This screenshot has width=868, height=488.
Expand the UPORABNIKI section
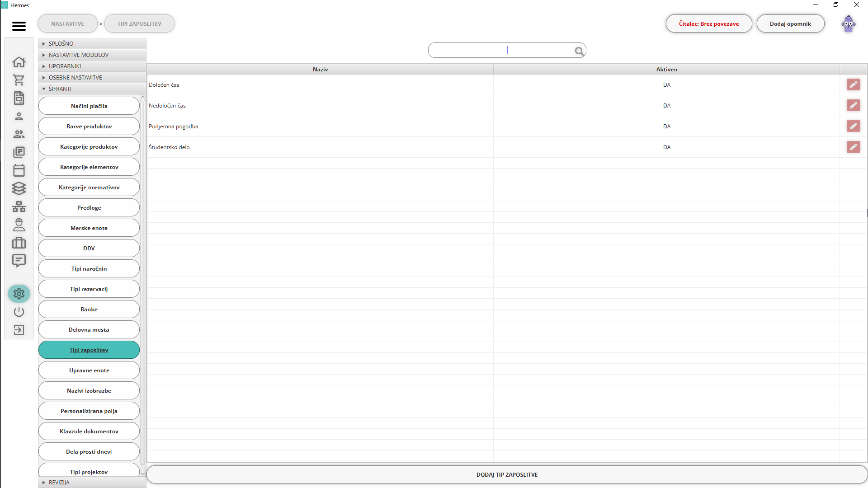tap(92, 66)
